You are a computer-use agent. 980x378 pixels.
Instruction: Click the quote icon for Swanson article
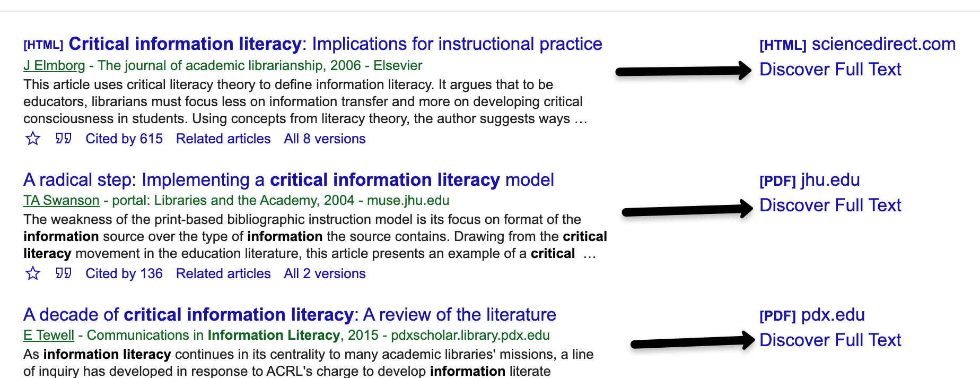click(64, 273)
